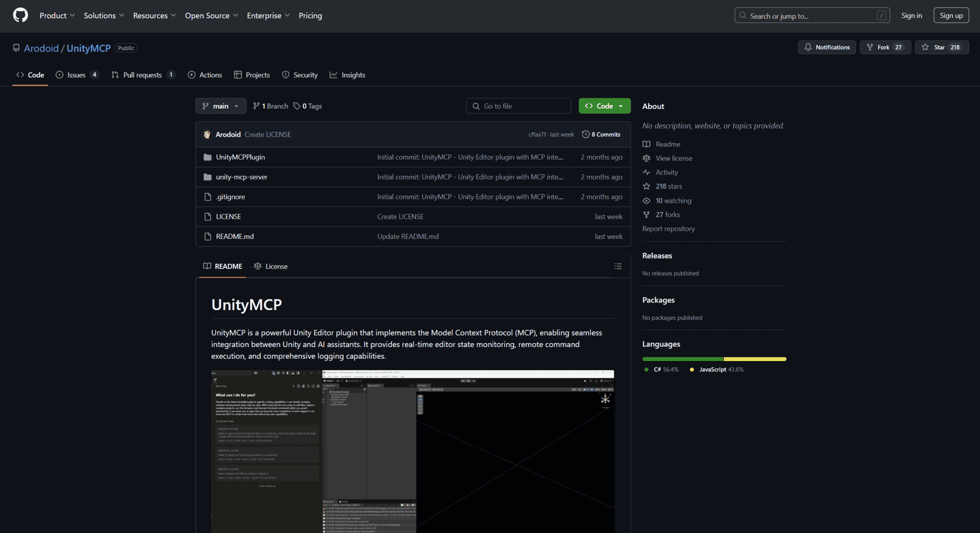Click the JavaScript segment of languages bar

[x=755, y=359]
